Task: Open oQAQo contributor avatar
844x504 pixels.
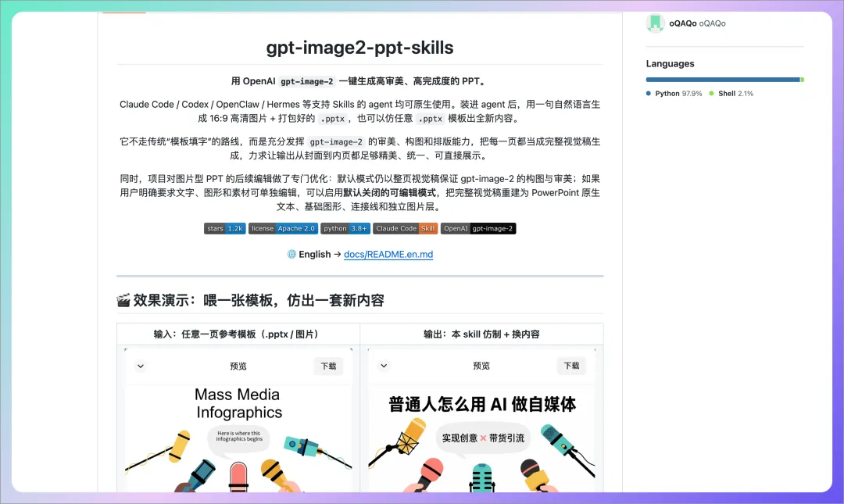Action: click(x=655, y=23)
